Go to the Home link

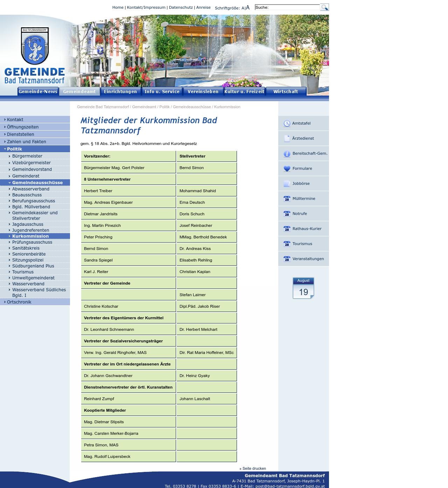pyautogui.click(x=118, y=7)
